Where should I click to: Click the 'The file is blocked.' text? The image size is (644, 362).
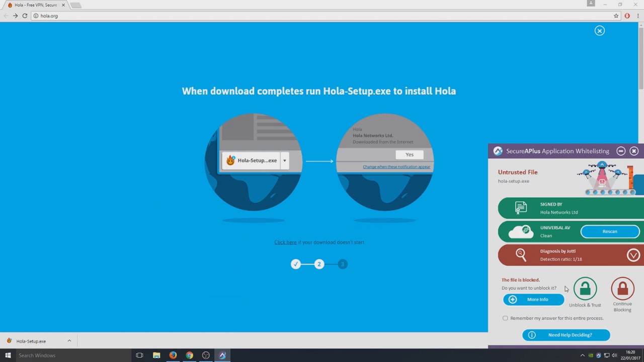521,280
